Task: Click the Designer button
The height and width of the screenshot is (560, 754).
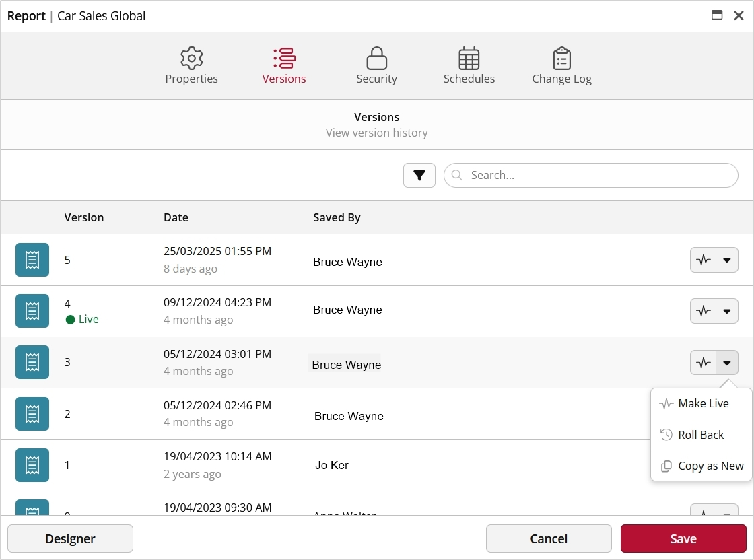Action: point(70,539)
